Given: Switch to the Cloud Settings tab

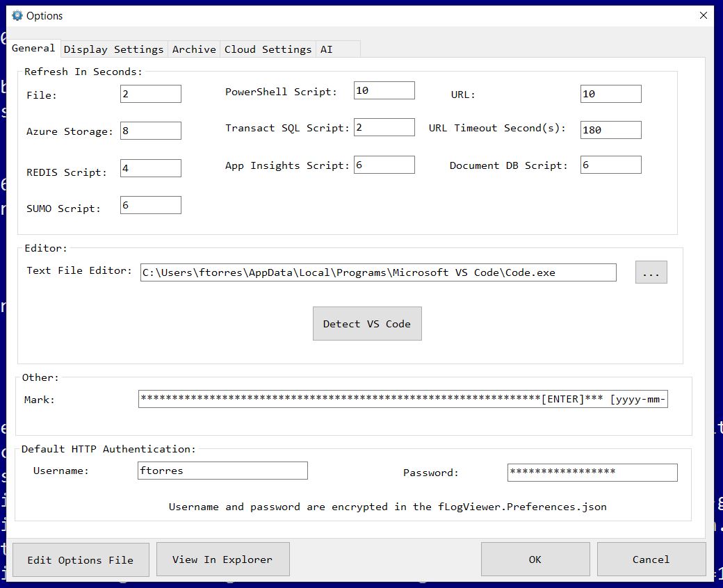Looking at the screenshot, I should pos(268,49).
